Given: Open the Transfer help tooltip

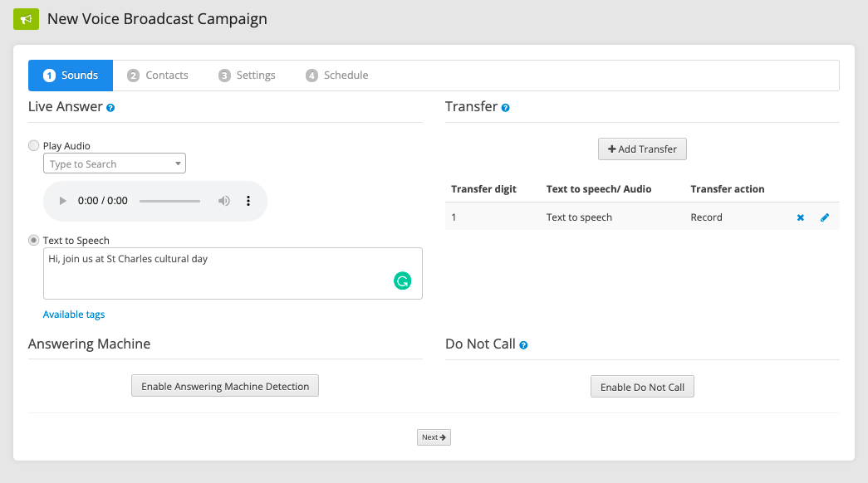Looking at the screenshot, I should pos(506,106).
